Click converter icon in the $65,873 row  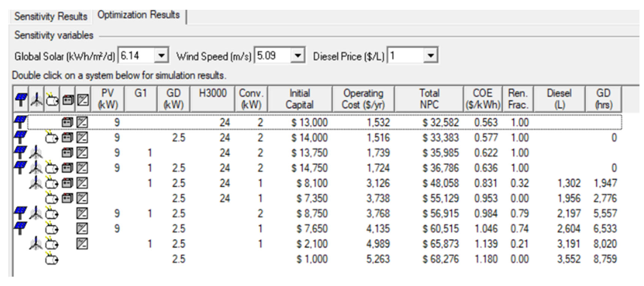click(x=82, y=244)
